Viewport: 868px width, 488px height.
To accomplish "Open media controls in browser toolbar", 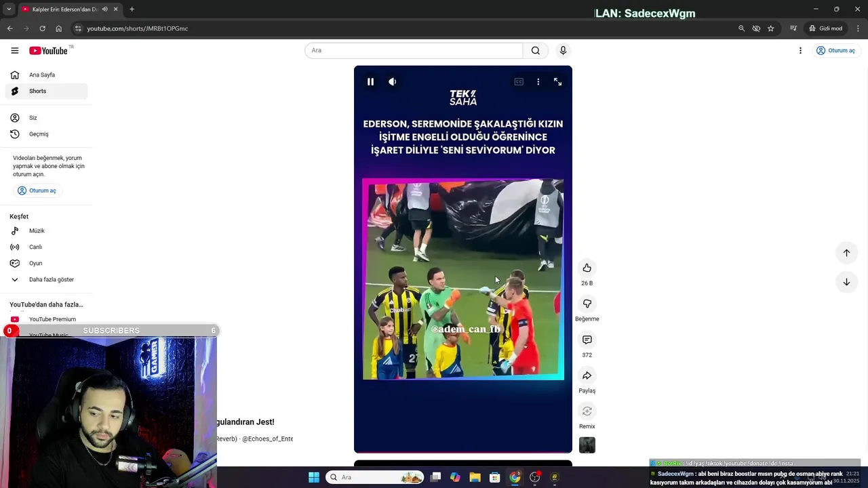I will 793,28.
